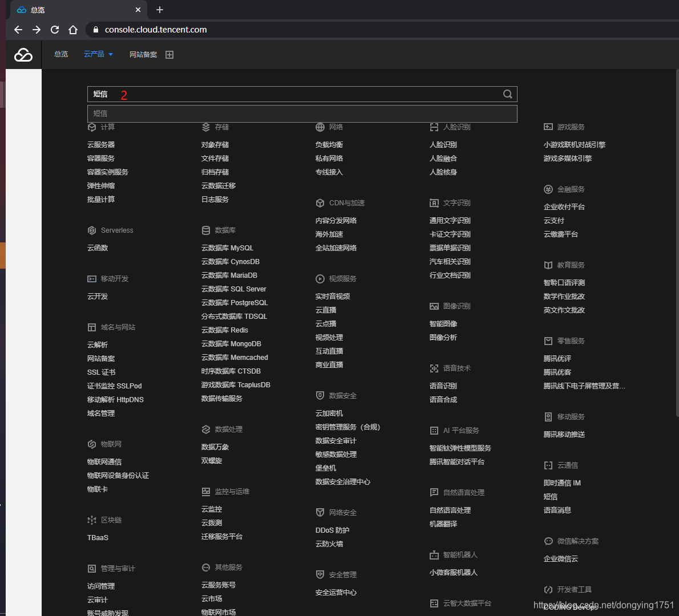679x616 pixels.
Task: Click the 物联网 category icon
Action: [x=92, y=444]
